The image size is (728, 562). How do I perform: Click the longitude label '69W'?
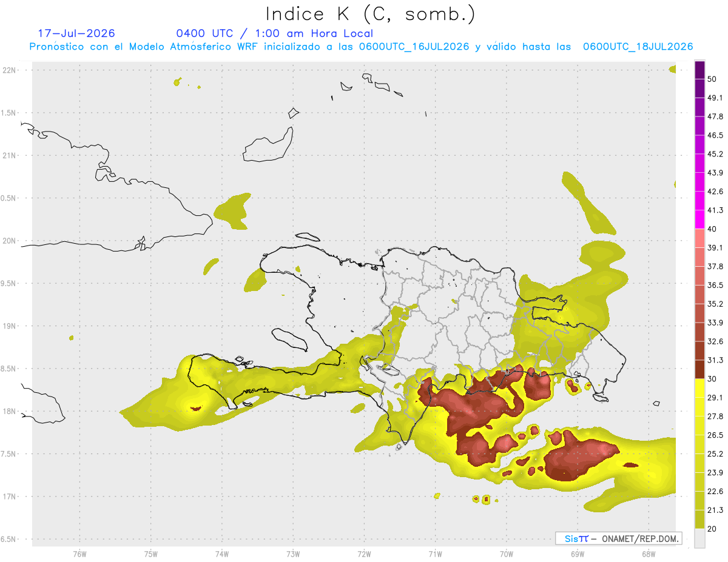coord(578,554)
